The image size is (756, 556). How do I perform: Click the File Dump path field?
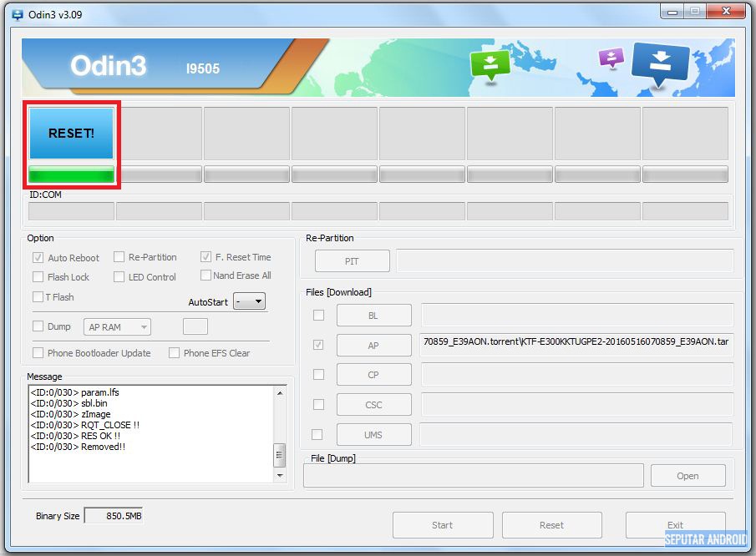click(x=474, y=476)
